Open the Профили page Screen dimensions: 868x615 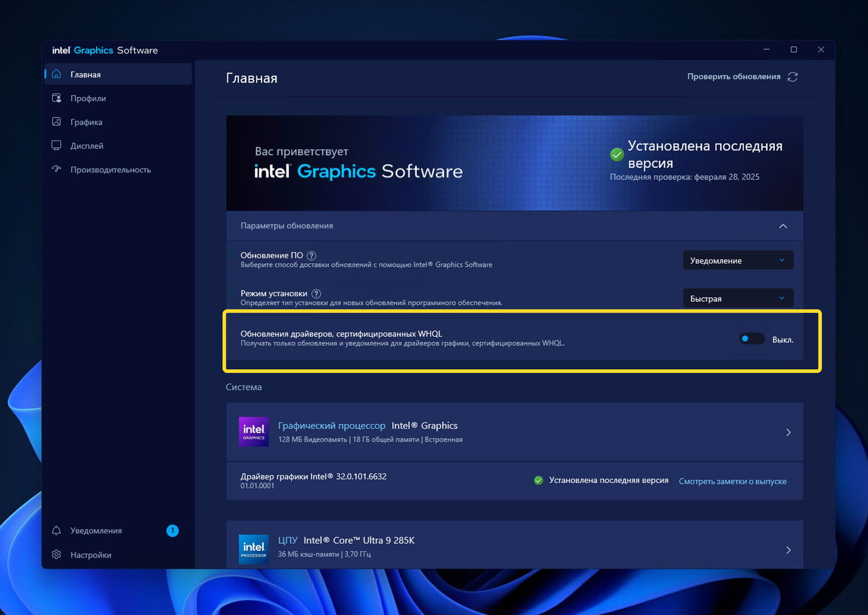point(118,98)
